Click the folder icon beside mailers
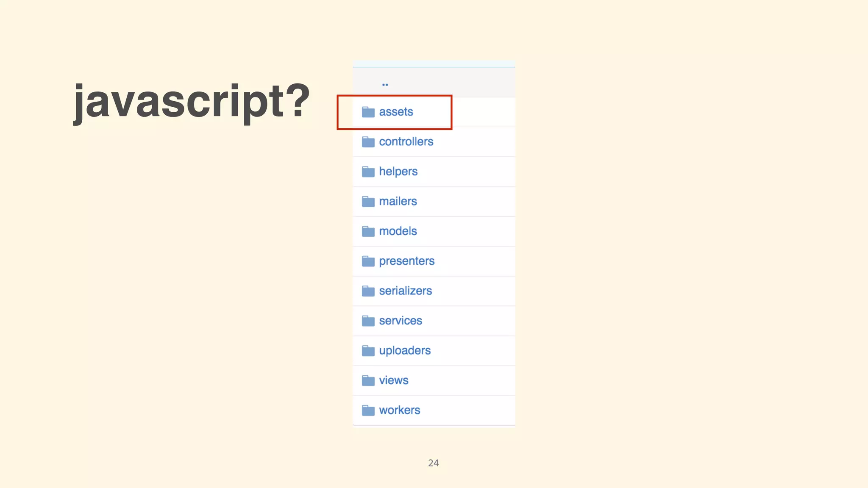Image resolution: width=868 pixels, height=488 pixels. 368,202
